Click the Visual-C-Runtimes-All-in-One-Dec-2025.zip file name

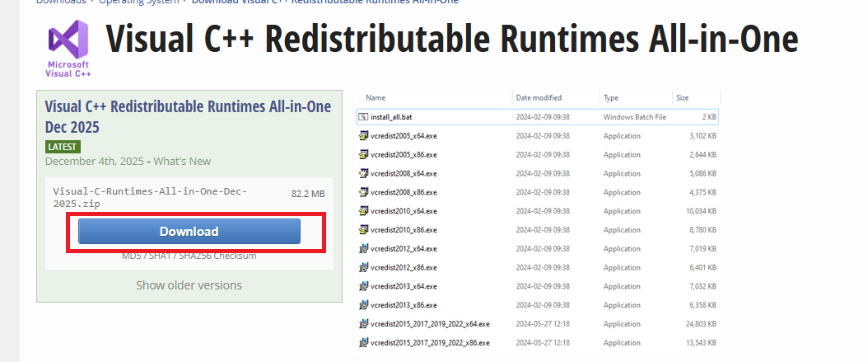pyautogui.click(x=150, y=197)
